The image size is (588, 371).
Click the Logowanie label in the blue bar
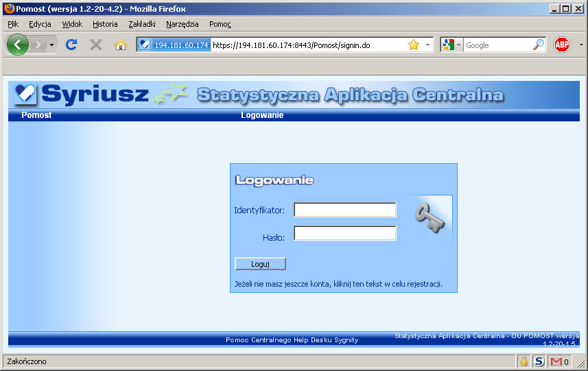262,115
